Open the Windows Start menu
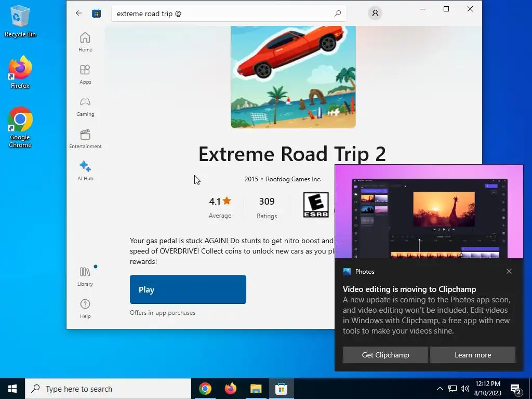This screenshot has width=532, height=399. (x=12, y=389)
